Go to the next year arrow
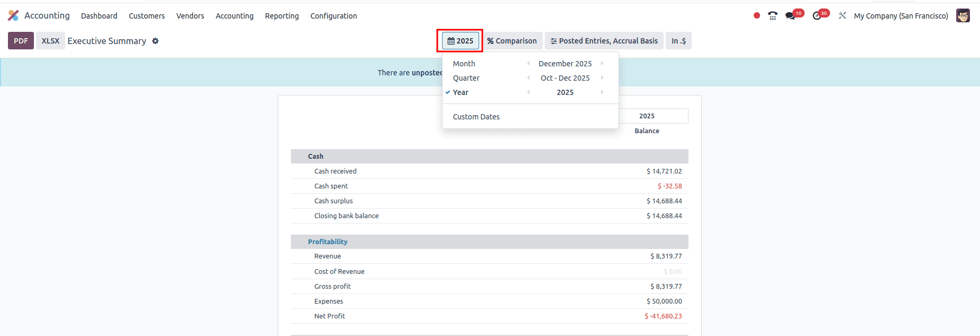This screenshot has height=336, width=980. 602,92
